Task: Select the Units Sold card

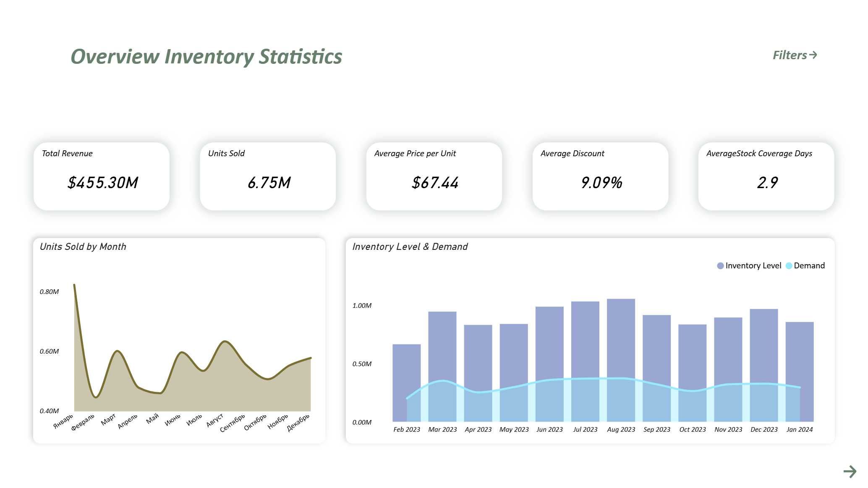Action: [268, 176]
